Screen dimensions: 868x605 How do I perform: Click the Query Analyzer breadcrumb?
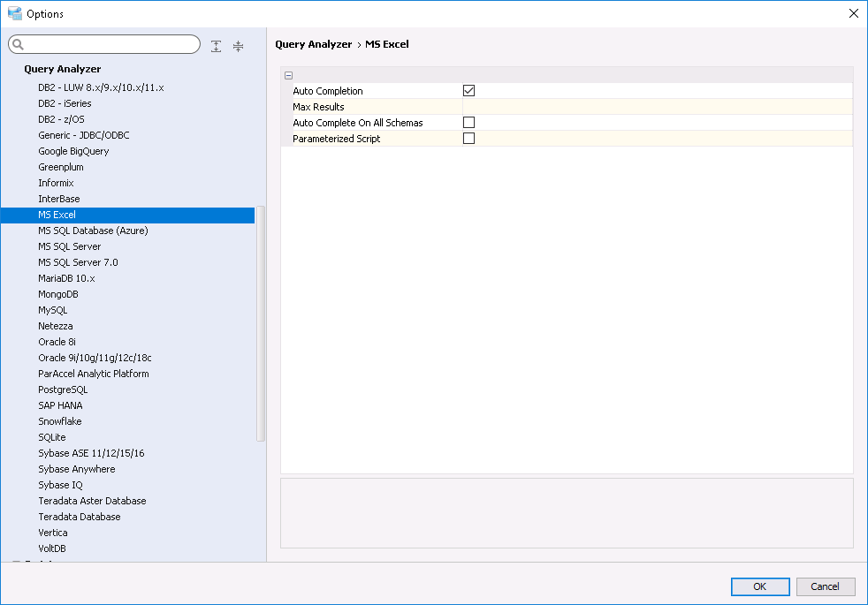click(314, 44)
